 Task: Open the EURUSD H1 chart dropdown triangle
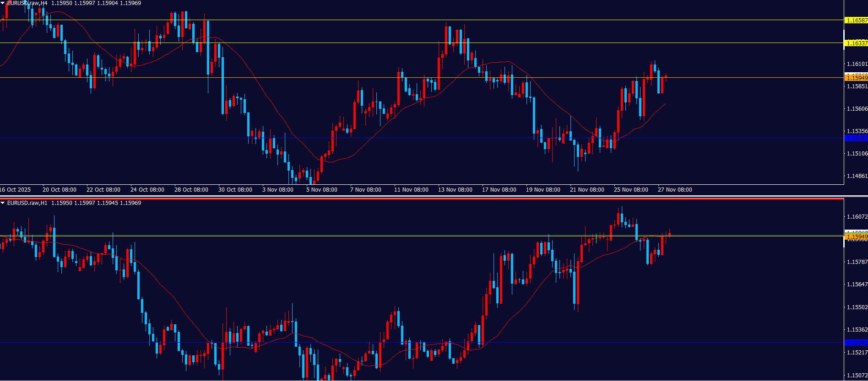coord(3,203)
